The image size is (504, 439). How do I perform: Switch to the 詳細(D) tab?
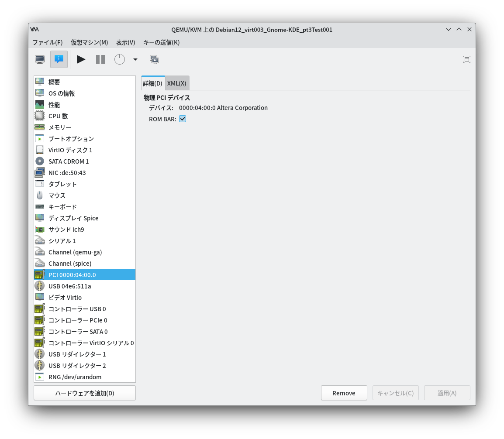(x=153, y=83)
